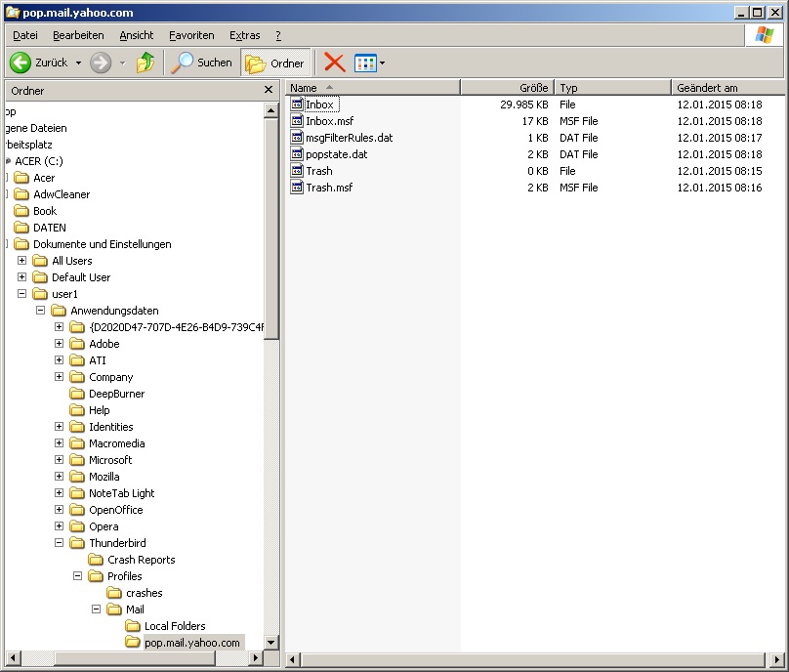Viewport: 789px width, 672px height.
Task: Click the green Zurück back arrow
Action: coord(21,63)
